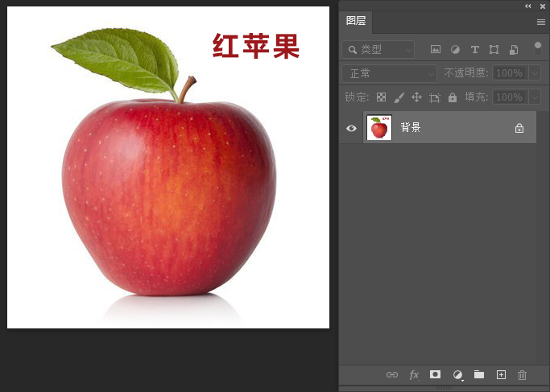The height and width of the screenshot is (392, 550).
Task: Filter layers by type (T) icon
Action: [x=474, y=49]
